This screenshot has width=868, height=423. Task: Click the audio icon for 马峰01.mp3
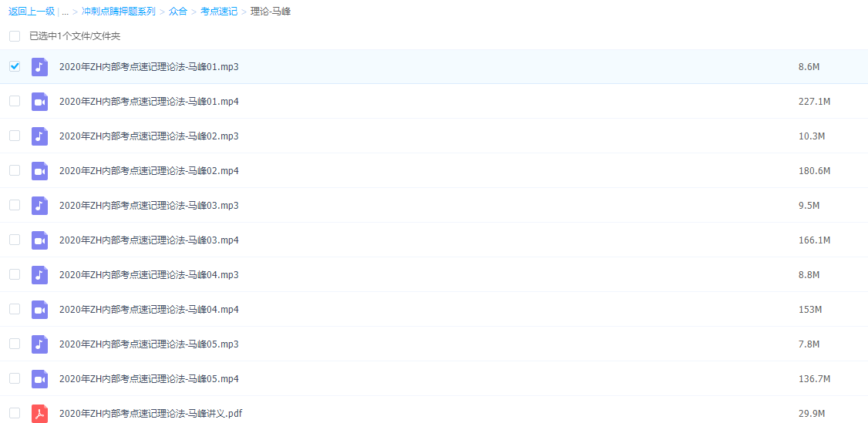coord(39,67)
